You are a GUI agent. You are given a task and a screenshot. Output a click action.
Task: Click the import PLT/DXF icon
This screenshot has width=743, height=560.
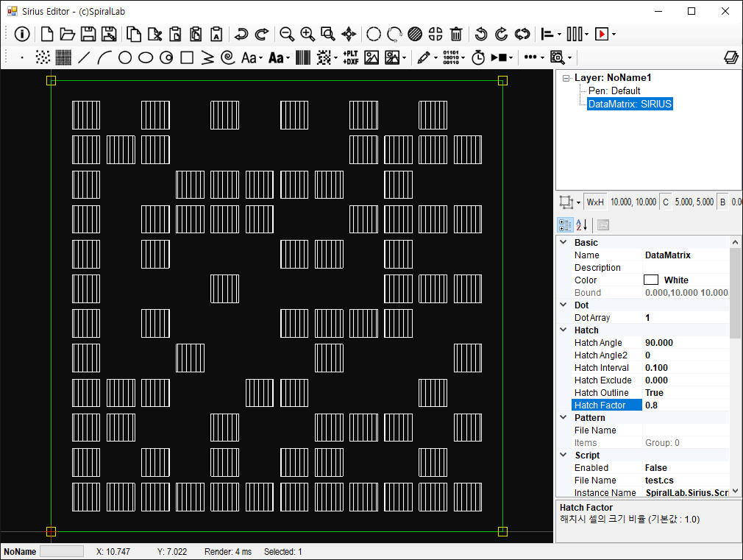click(x=351, y=58)
